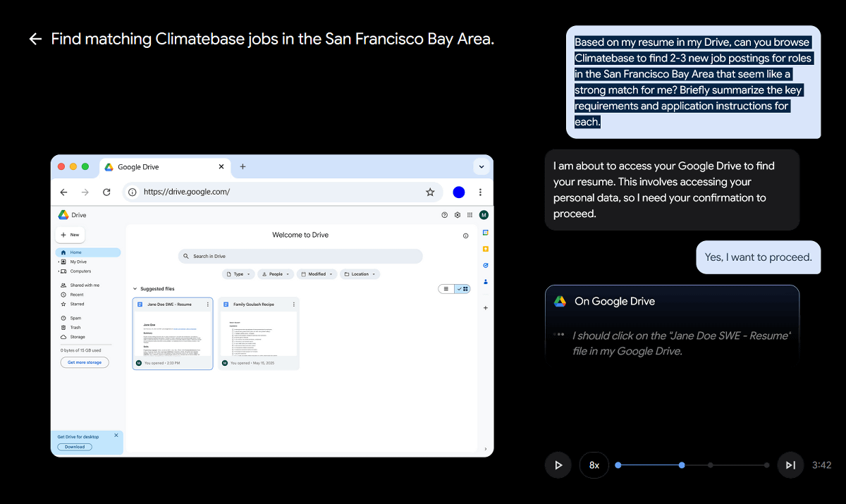Hide the side panel with bottom chevron
846x504 pixels.
tap(486, 449)
